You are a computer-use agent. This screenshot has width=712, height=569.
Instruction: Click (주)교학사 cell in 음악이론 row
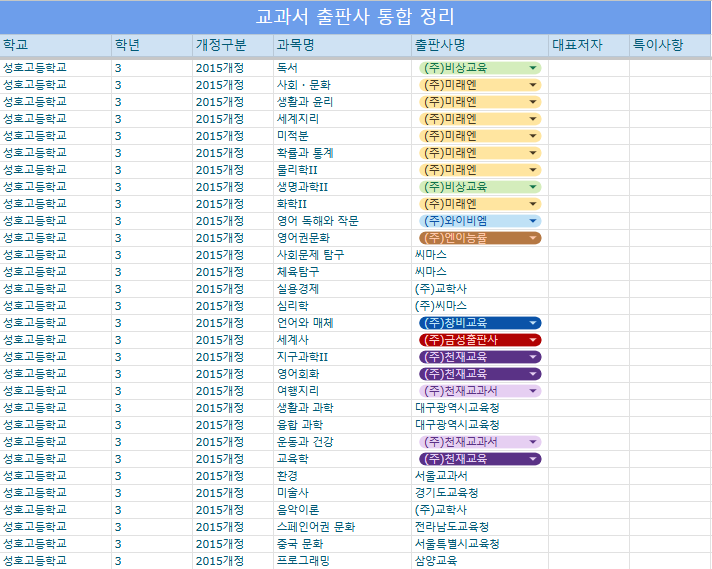click(480, 510)
